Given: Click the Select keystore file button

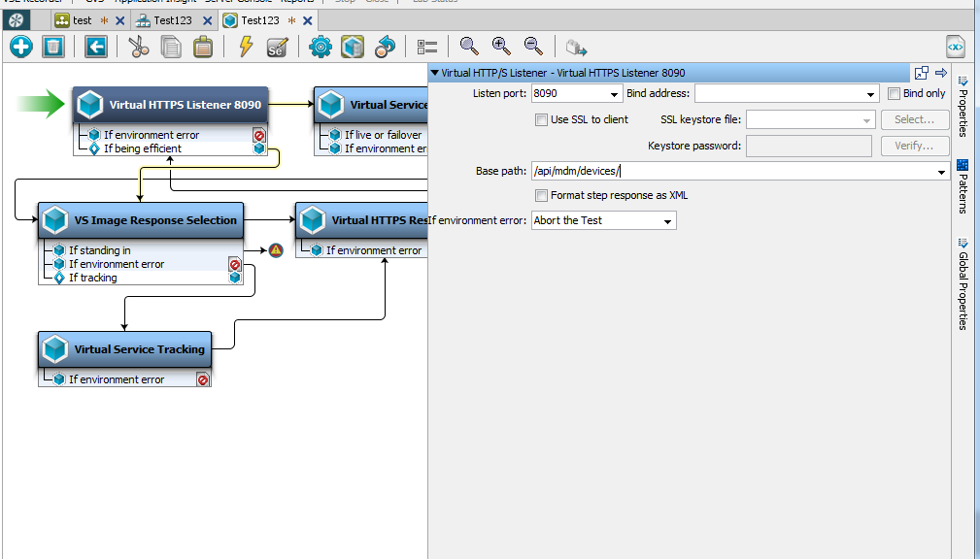Looking at the screenshot, I should click(x=913, y=119).
